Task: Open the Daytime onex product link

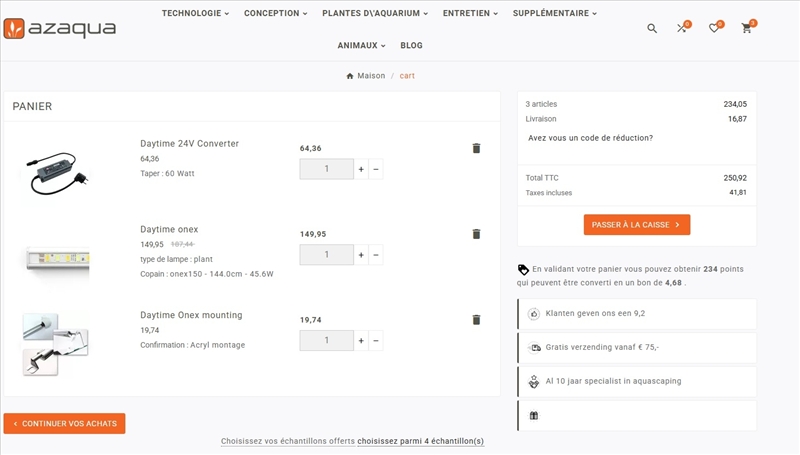Action: [169, 230]
